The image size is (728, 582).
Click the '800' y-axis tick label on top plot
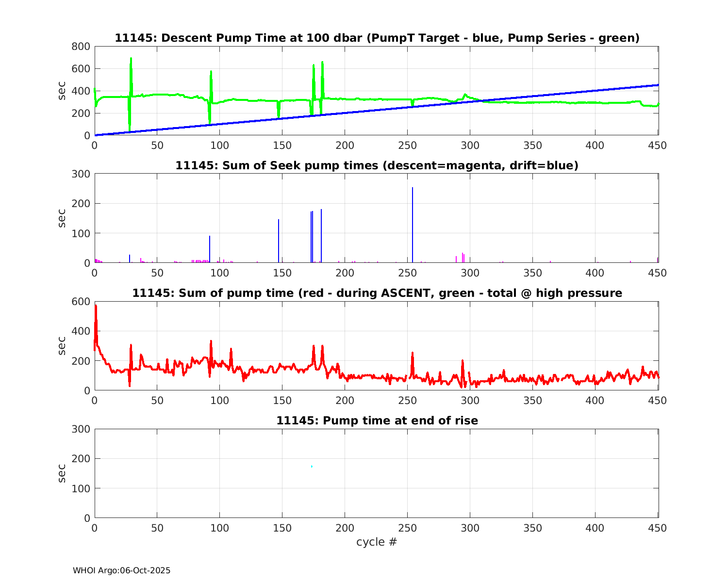tap(81, 47)
